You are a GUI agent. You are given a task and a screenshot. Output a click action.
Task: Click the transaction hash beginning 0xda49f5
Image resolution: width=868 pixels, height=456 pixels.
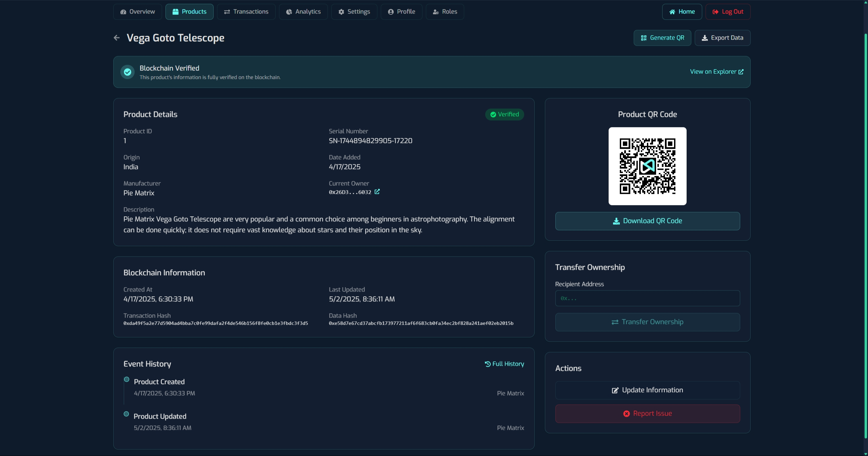point(216,323)
